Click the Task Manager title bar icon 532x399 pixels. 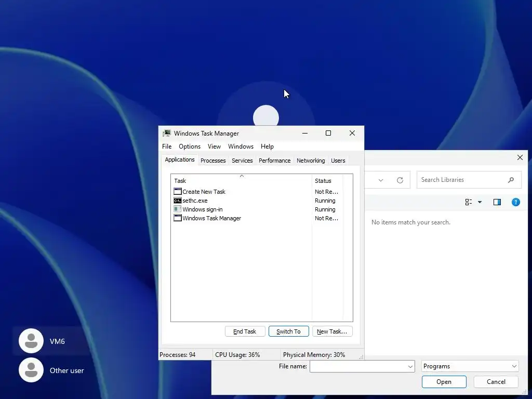pos(167,133)
